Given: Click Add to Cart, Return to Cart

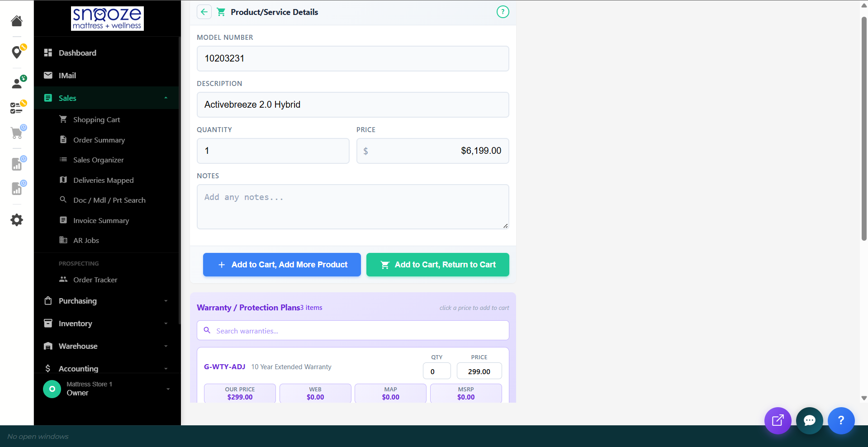Looking at the screenshot, I should tap(437, 265).
